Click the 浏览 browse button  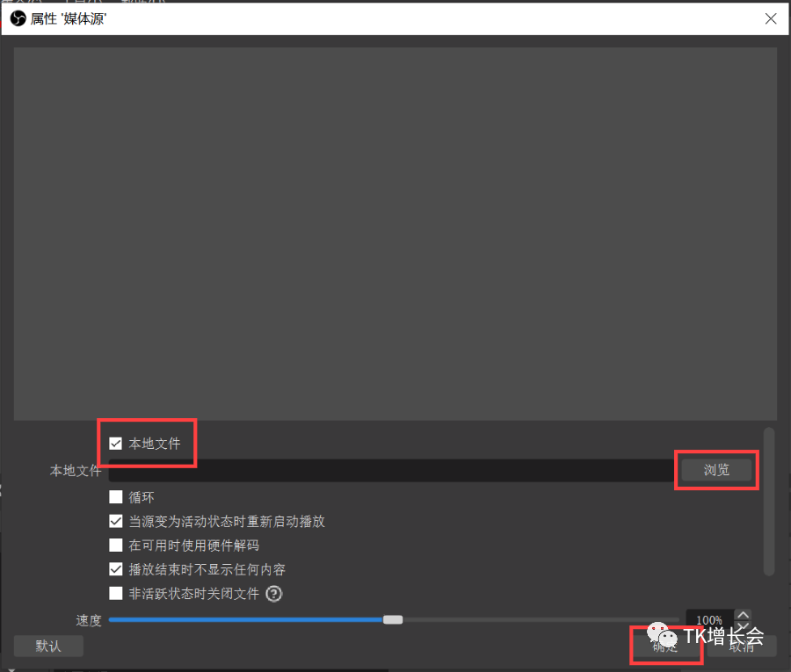pyautogui.click(x=716, y=470)
